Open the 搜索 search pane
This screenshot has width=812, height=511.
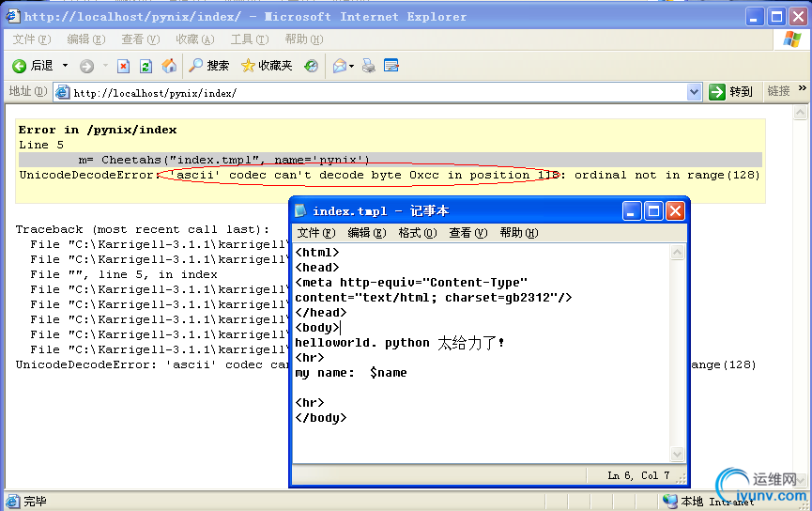click(x=208, y=66)
